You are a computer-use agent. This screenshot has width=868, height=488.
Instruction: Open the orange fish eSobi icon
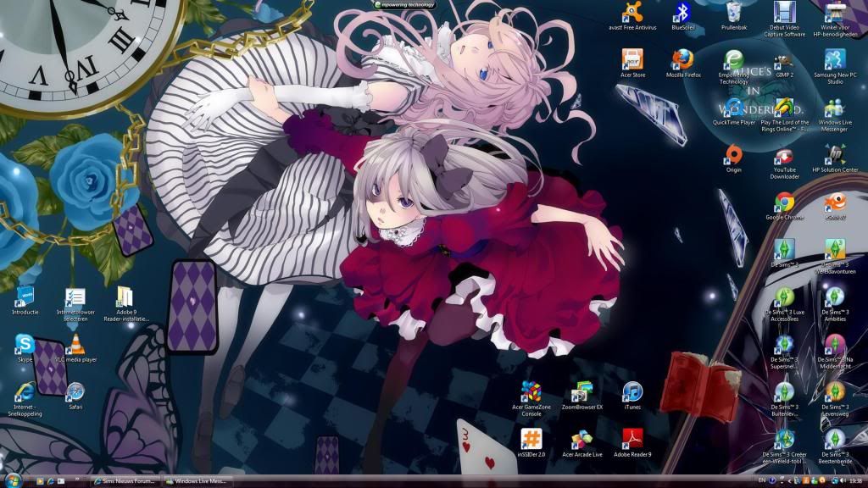(x=835, y=207)
